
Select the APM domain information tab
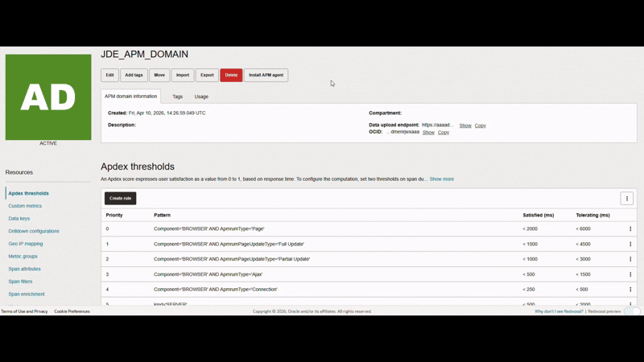point(130,97)
